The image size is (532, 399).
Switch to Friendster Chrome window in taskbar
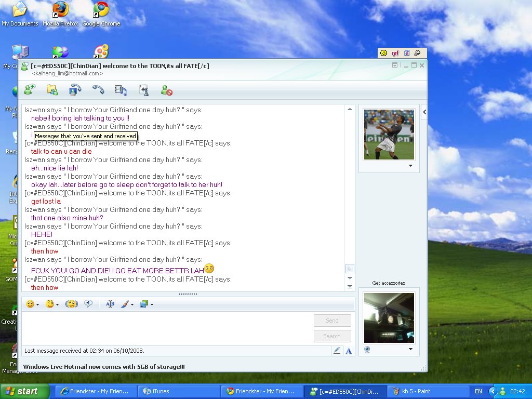[262, 392]
